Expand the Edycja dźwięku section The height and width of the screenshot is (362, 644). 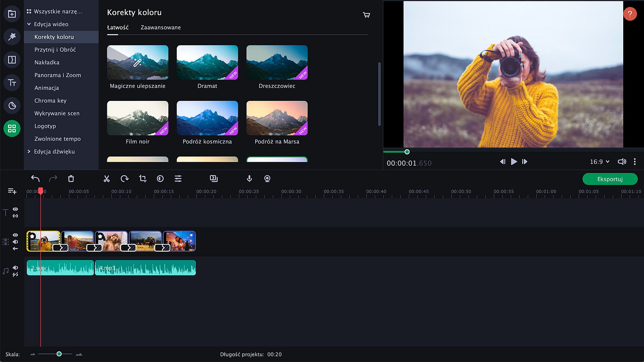29,152
